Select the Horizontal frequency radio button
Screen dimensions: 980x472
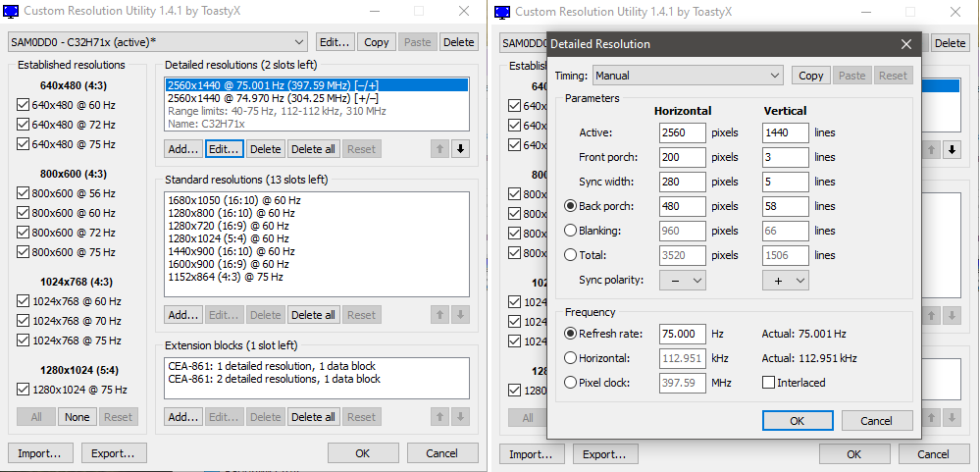click(x=570, y=358)
